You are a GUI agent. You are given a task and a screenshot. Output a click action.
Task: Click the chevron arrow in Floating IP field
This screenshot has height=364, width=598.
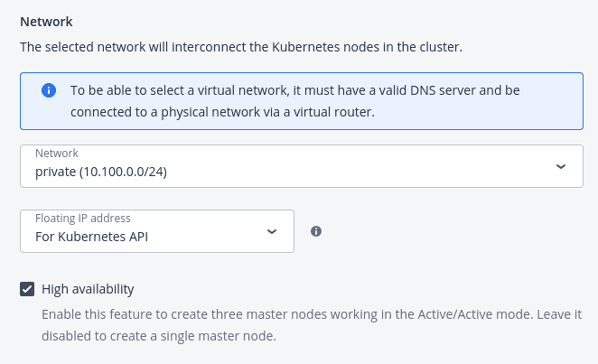click(272, 232)
